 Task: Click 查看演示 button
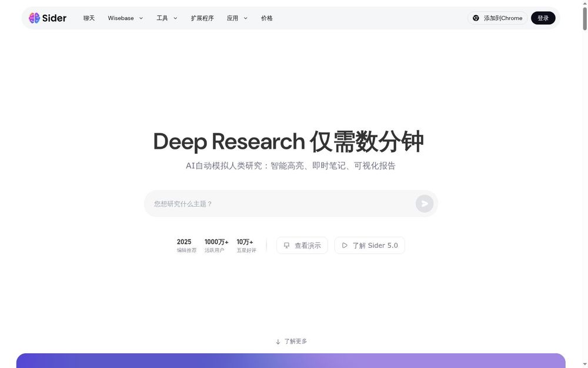click(x=302, y=245)
